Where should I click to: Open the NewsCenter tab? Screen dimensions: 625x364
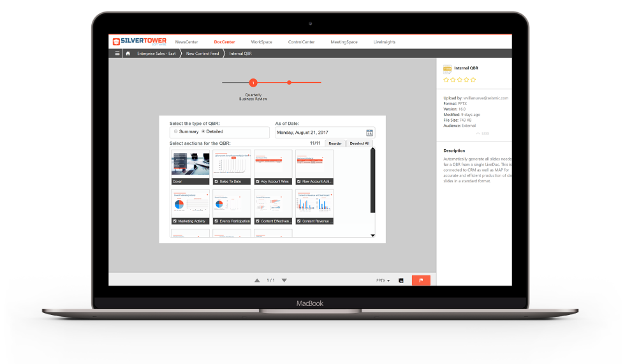tap(186, 42)
